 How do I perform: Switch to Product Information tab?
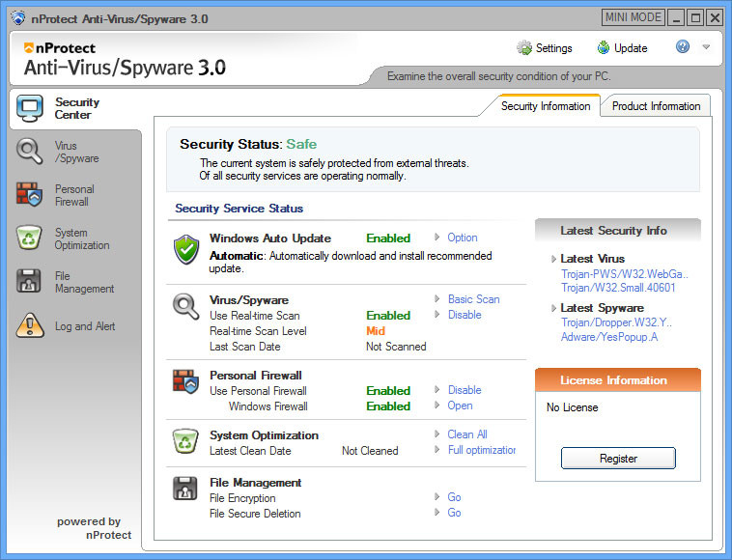coord(656,106)
